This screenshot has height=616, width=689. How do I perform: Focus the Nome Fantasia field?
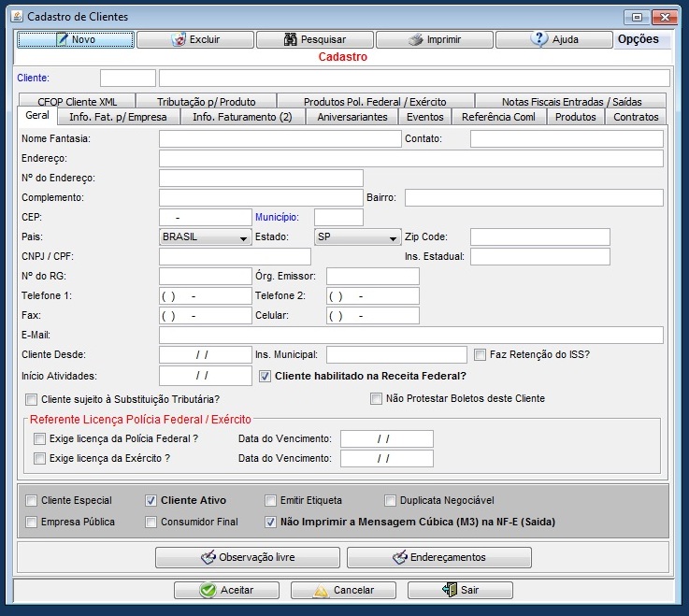(x=280, y=139)
